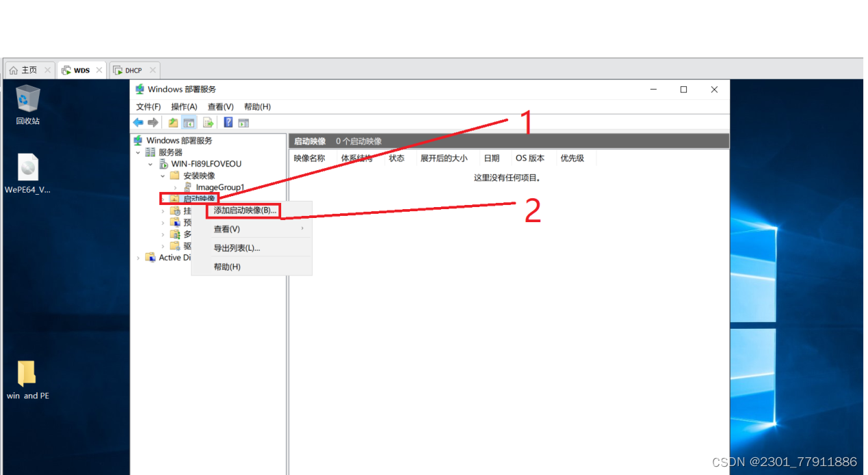
Task: Open the 文件(F) menu
Action: point(148,107)
